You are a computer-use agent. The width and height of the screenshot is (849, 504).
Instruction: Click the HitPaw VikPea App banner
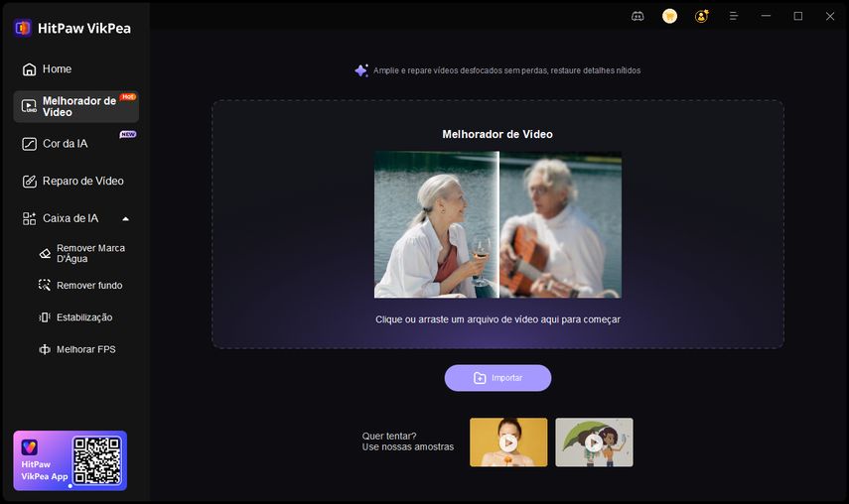pyautogui.click(x=71, y=460)
